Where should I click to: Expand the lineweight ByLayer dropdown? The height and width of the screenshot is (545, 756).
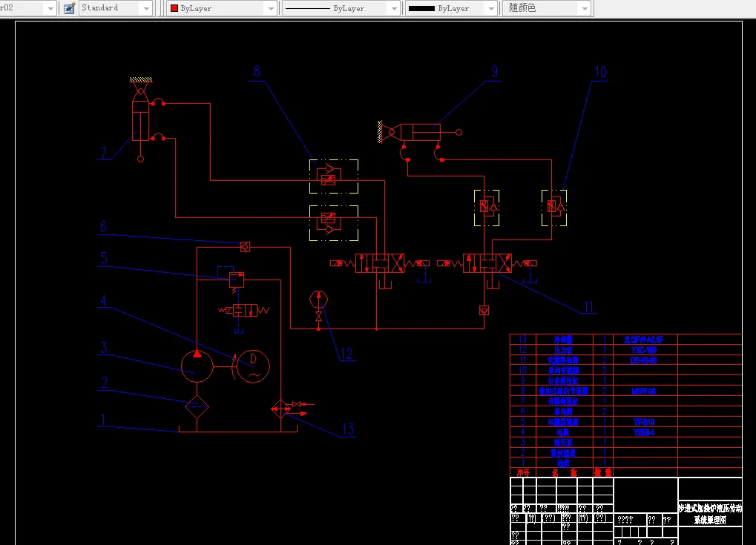[491, 8]
